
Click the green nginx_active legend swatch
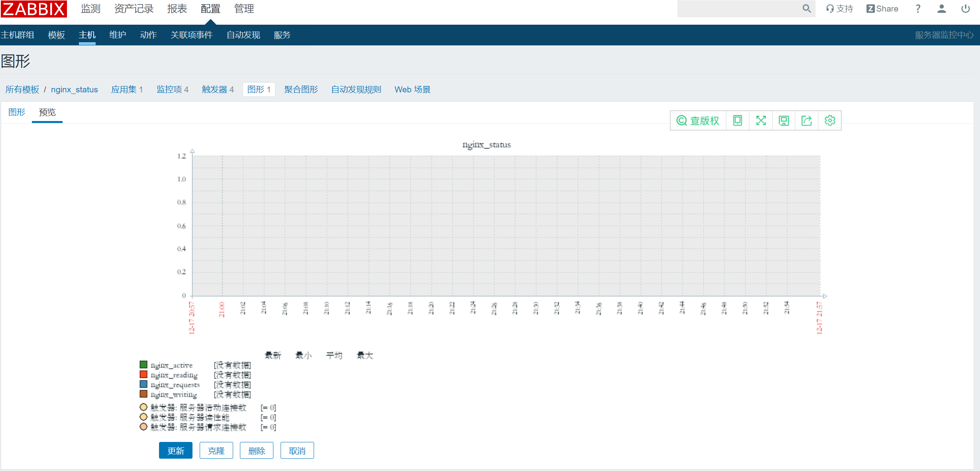143,365
